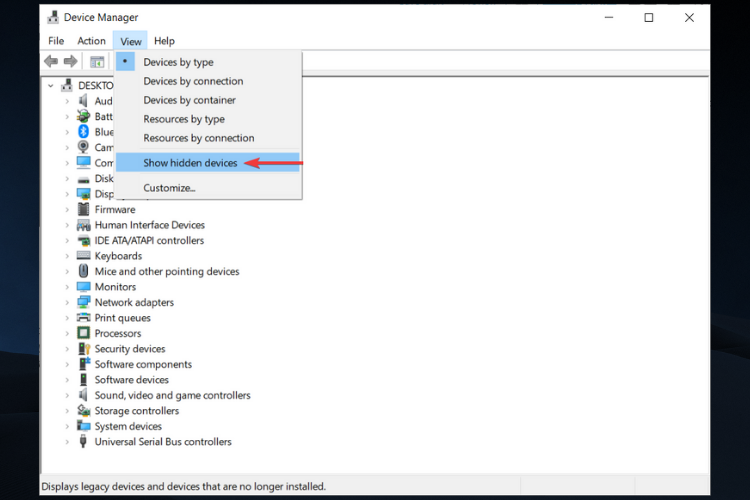
Task: Select the Firmware tree row label
Action: pyautogui.click(x=115, y=210)
